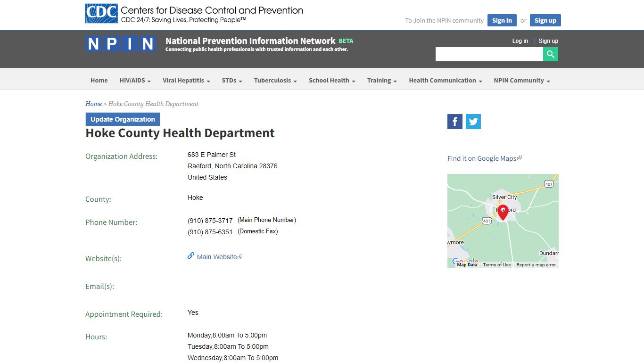Click Log in link in header

coord(520,41)
